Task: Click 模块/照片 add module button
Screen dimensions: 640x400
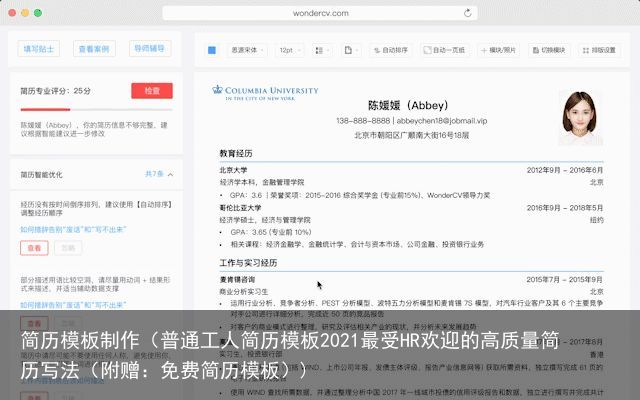Action: [498, 50]
